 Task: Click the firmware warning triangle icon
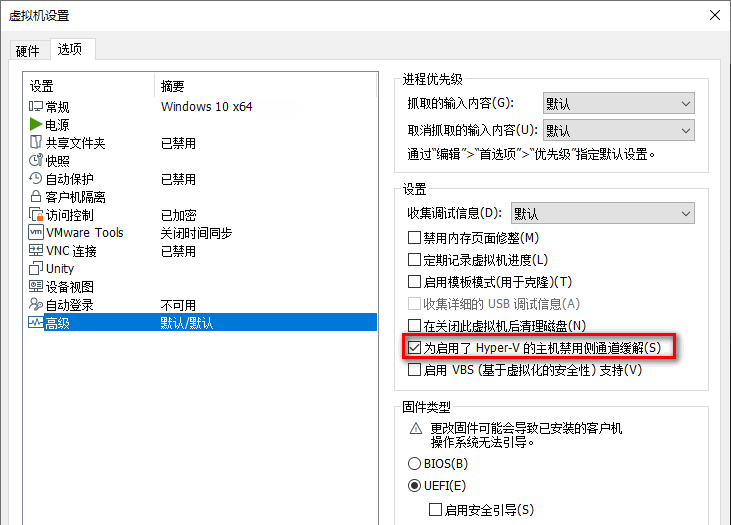pyautogui.click(x=416, y=428)
